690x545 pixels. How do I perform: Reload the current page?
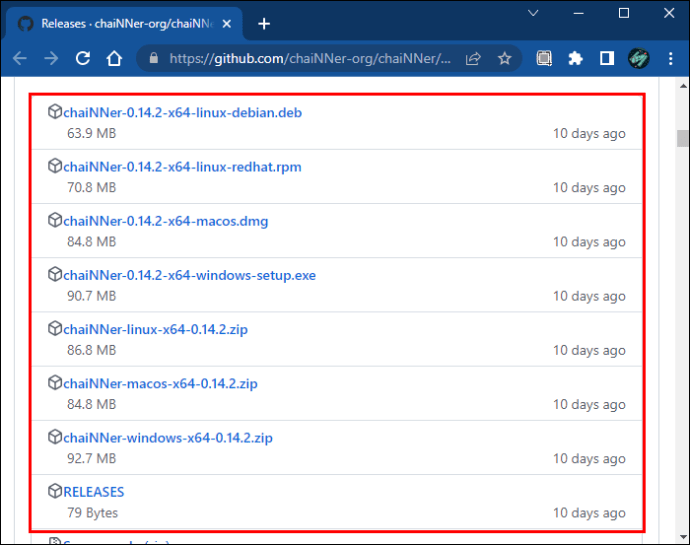coord(83,58)
